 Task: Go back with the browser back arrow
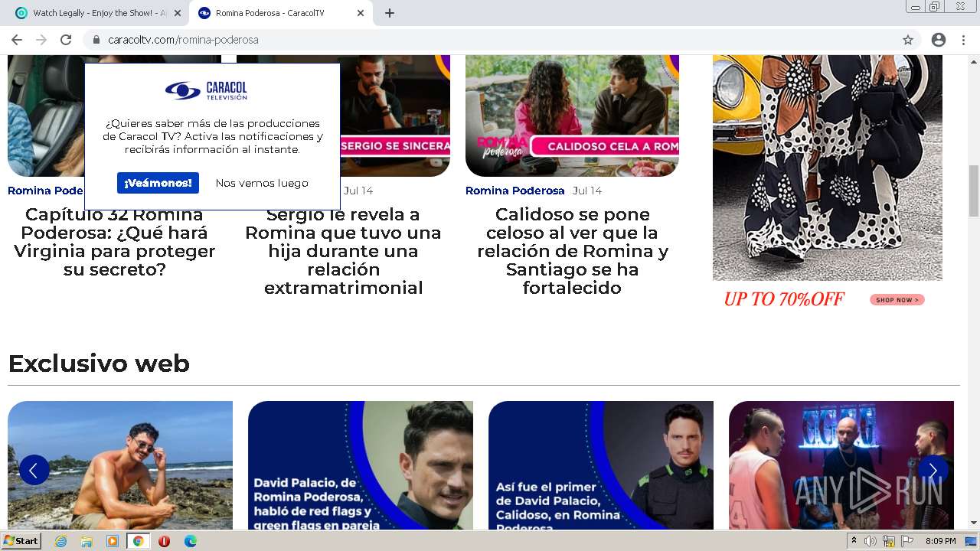pyautogui.click(x=17, y=40)
